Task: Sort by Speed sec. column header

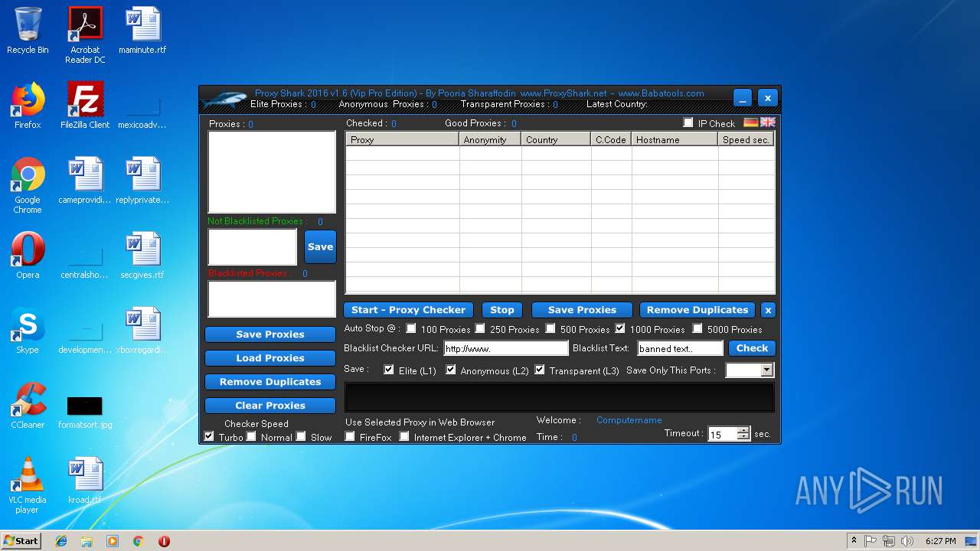Action: [x=746, y=139]
